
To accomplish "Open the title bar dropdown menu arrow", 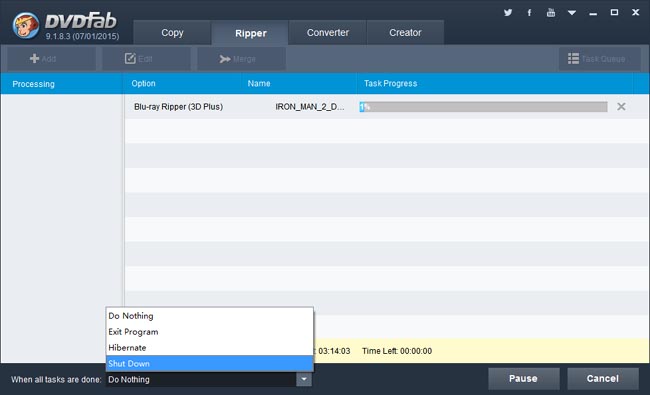I will (572, 13).
